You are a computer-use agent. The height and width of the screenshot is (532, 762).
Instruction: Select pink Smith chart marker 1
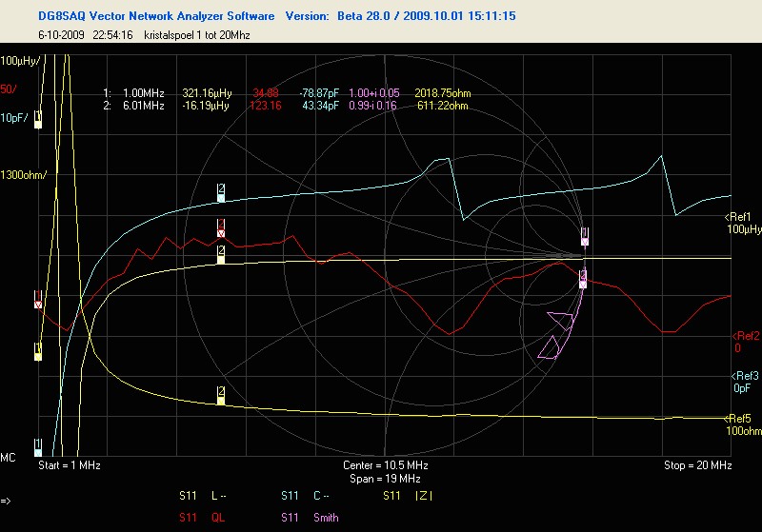585,237
